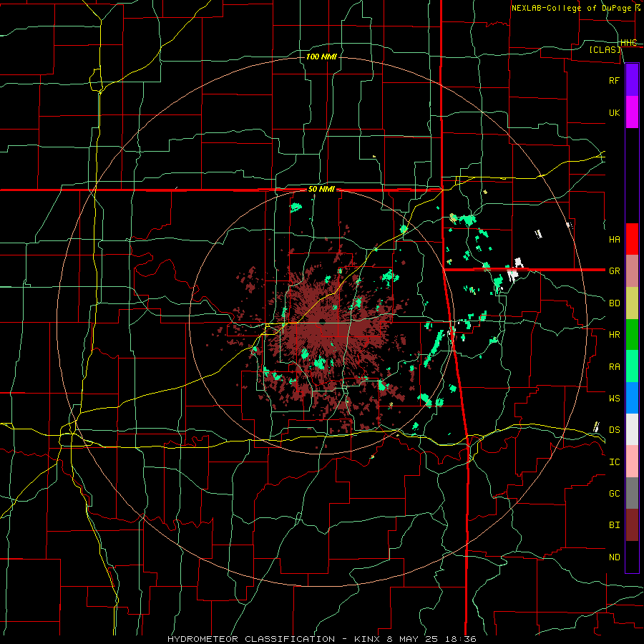
Task: Click the radar site center black dot
Action: pos(323,321)
